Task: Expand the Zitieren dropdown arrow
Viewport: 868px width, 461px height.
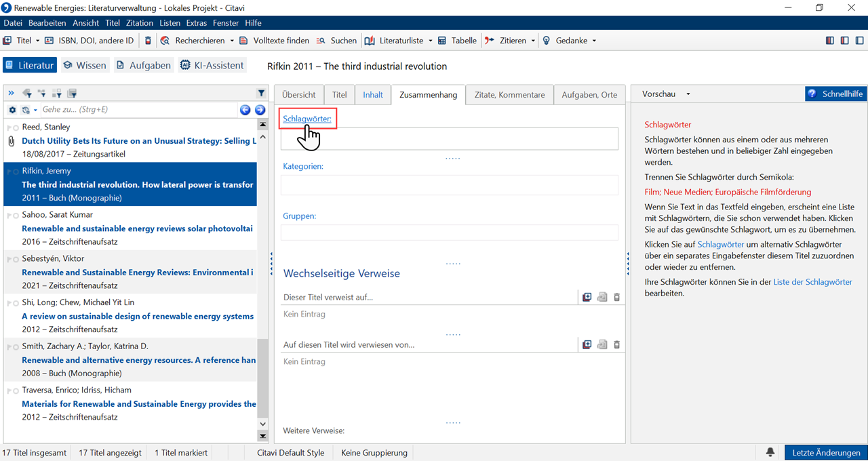Action: [x=533, y=41]
